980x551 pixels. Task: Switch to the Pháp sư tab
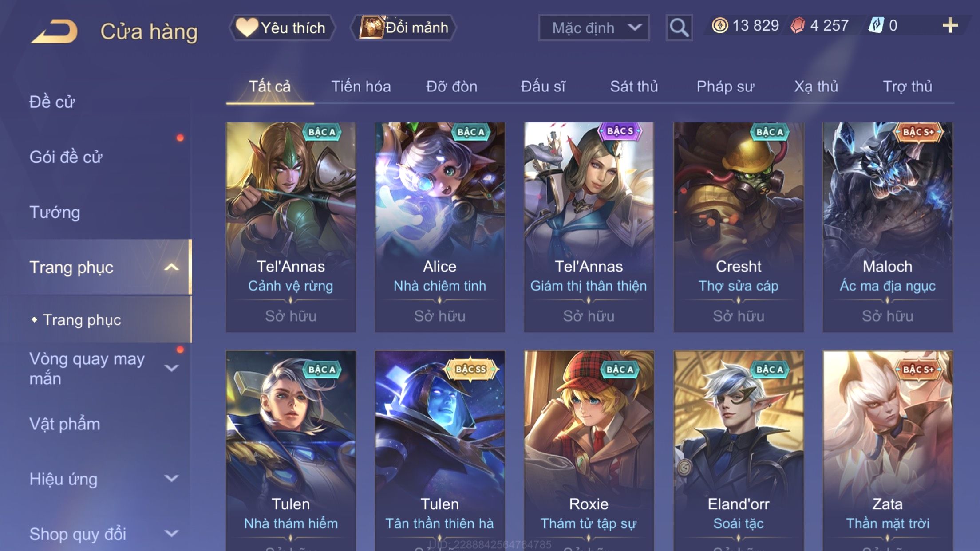coord(725,87)
